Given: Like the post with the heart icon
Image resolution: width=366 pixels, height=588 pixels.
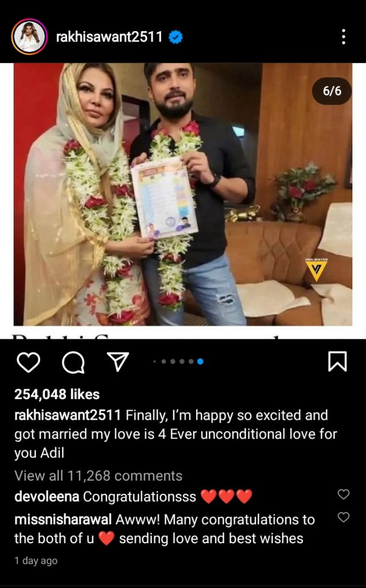Looking at the screenshot, I should click(x=29, y=362).
